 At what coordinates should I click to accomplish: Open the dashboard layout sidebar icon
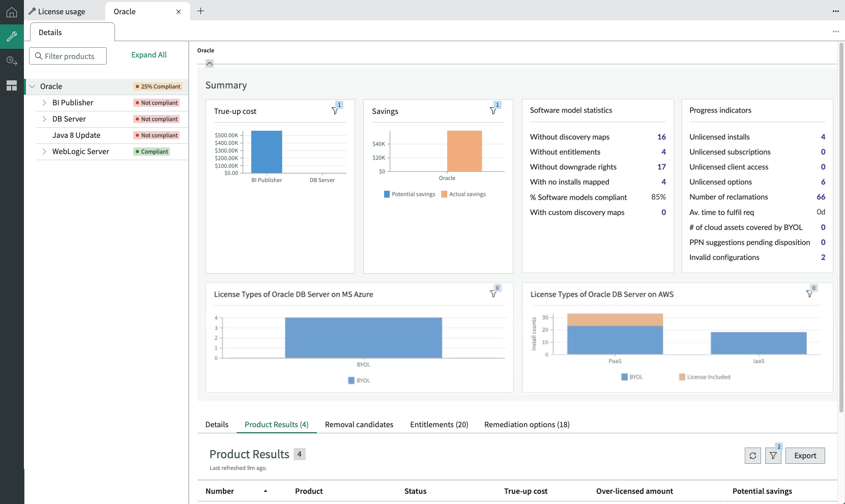tap(12, 85)
